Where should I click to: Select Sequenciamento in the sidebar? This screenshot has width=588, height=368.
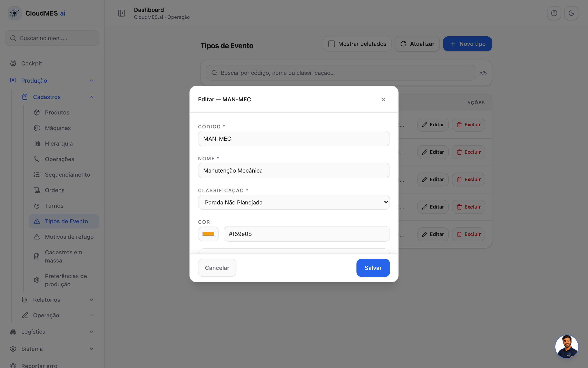[x=64, y=175]
